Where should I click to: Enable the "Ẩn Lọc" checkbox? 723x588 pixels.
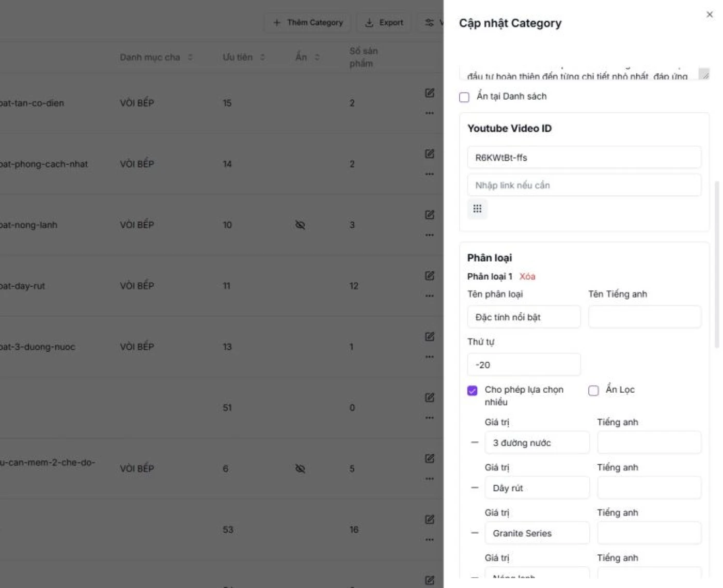tap(593, 391)
